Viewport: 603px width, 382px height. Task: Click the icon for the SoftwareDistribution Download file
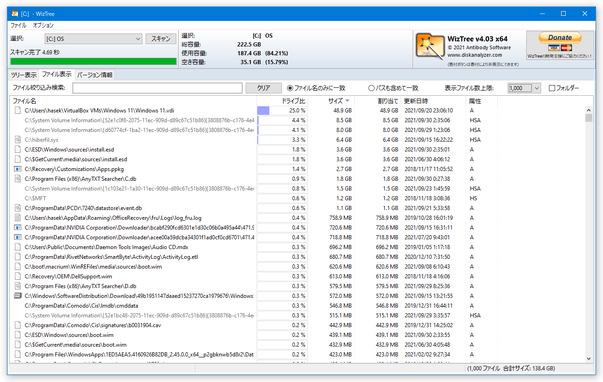click(17, 296)
